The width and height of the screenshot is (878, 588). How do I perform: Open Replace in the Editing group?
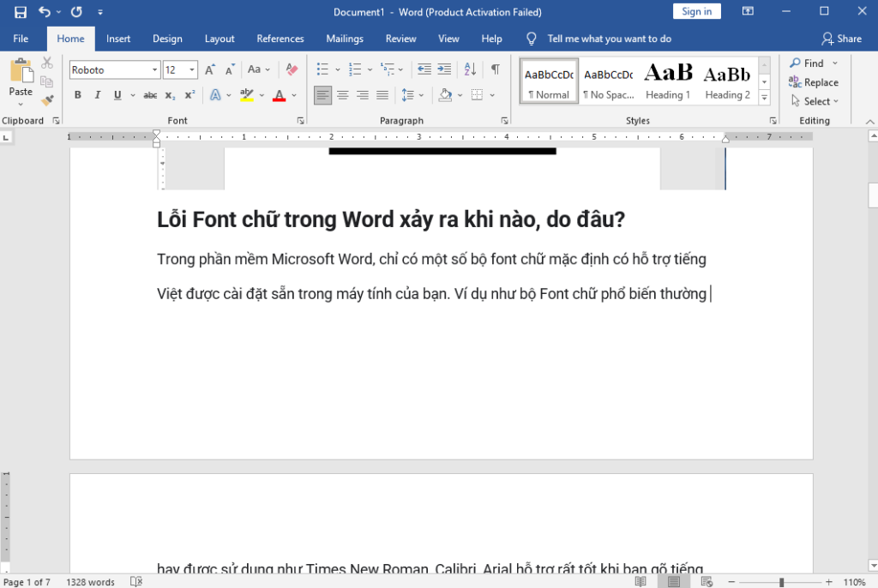click(x=814, y=82)
